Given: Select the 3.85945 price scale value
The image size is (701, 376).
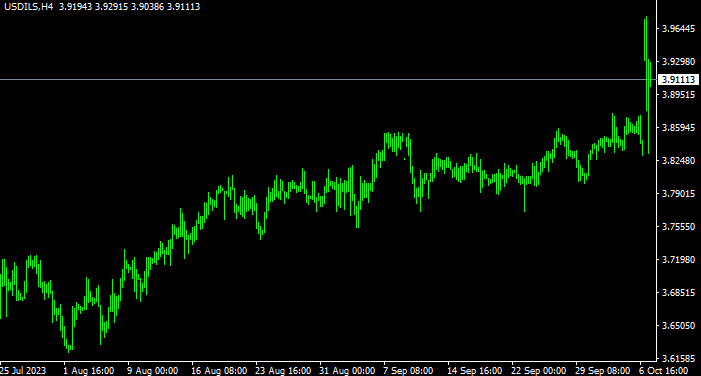Looking at the screenshot, I should 679,127.
